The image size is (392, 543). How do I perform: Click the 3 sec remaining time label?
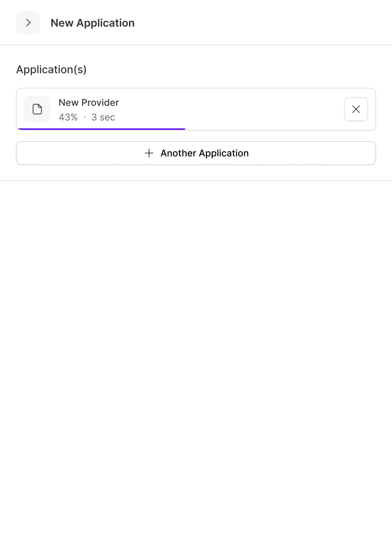click(x=103, y=117)
